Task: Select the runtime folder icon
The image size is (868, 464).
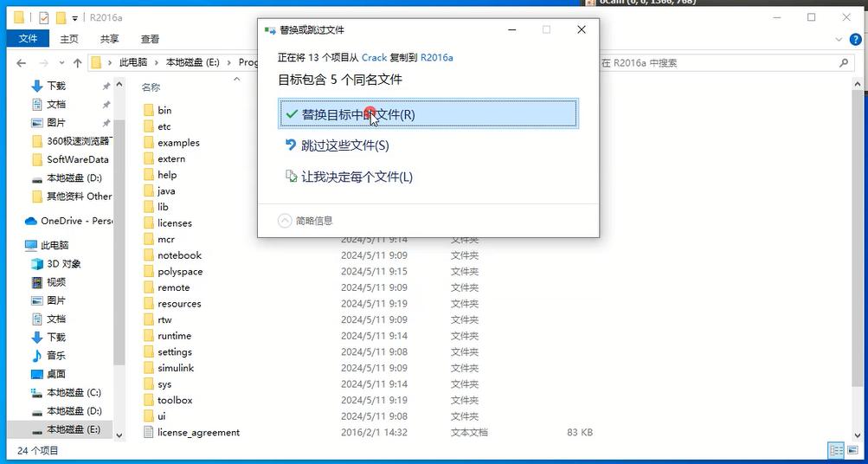Action: click(x=148, y=336)
